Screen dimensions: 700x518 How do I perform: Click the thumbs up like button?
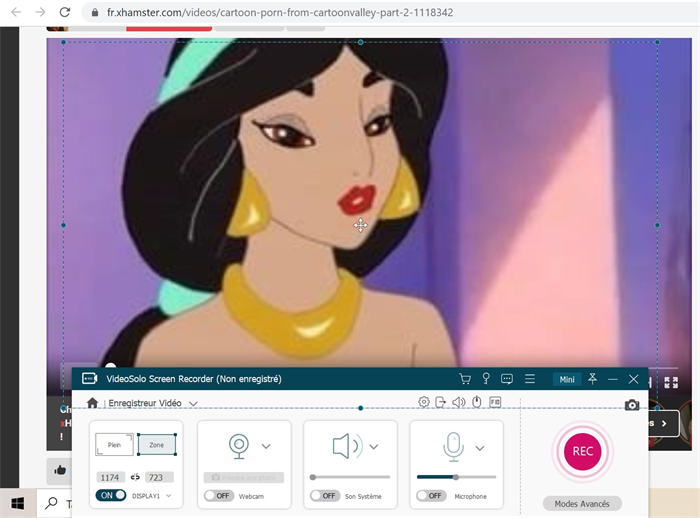[60, 470]
